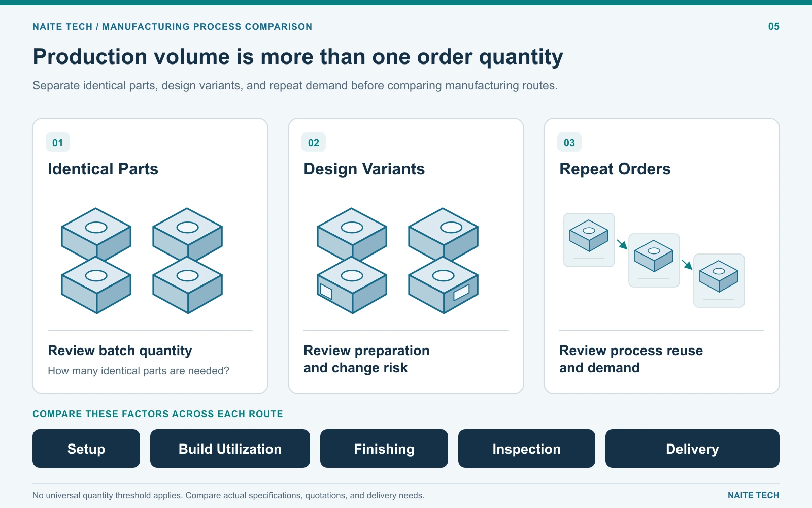Choose the Finishing factor button

point(384,449)
